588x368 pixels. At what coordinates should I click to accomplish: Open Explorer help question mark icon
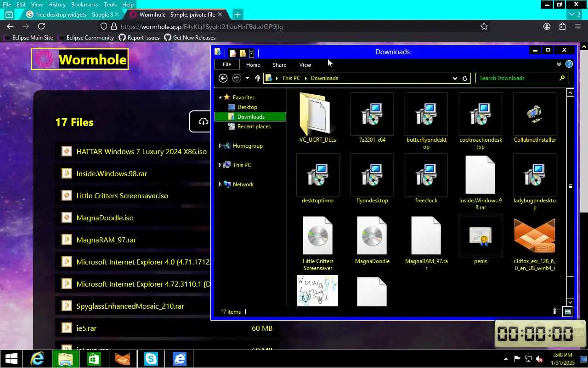(x=569, y=64)
